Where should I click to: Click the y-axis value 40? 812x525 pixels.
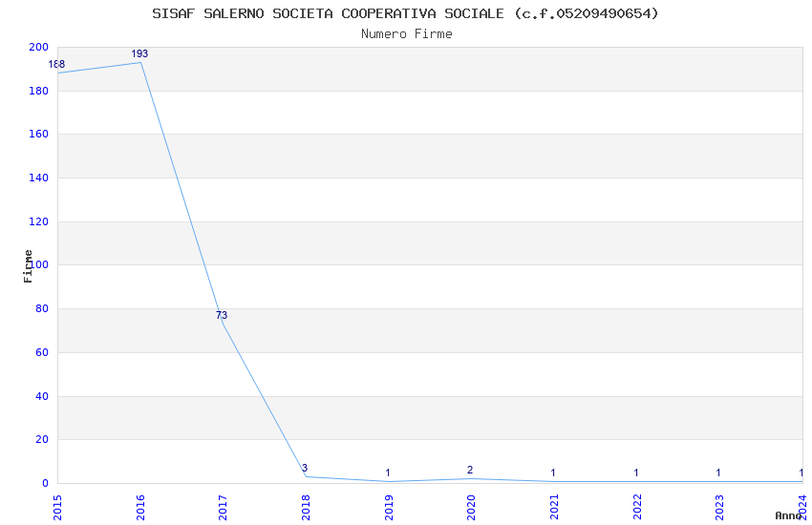pyautogui.click(x=42, y=397)
